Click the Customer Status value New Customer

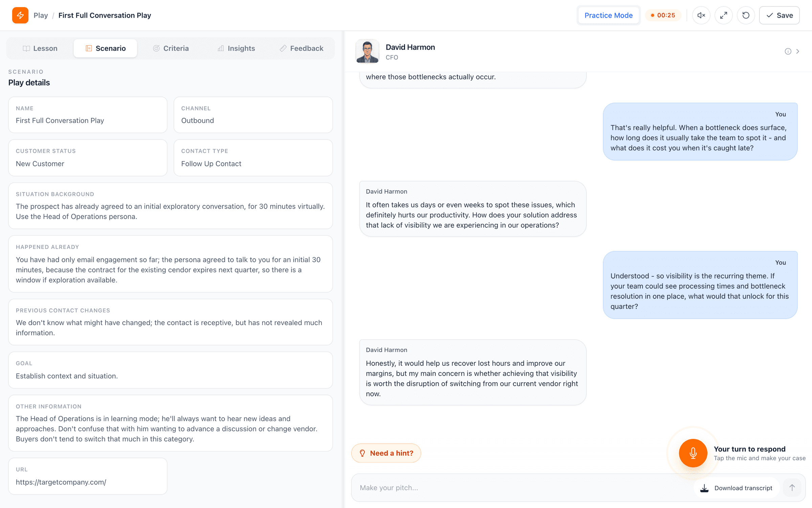[x=40, y=164]
